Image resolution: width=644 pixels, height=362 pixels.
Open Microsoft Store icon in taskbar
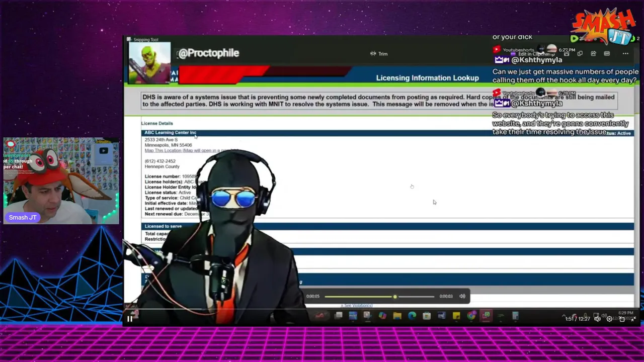click(x=426, y=316)
